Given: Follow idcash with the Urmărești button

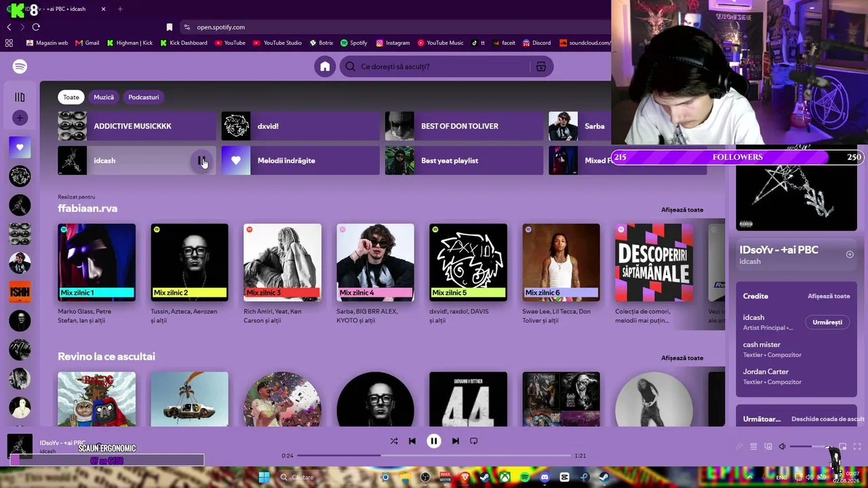Looking at the screenshot, I should click(827, 322).
